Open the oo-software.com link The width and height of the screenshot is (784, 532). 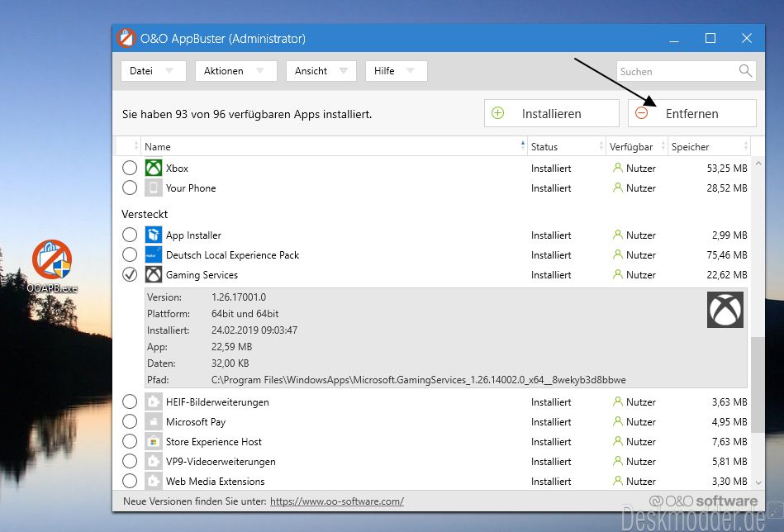337,501
